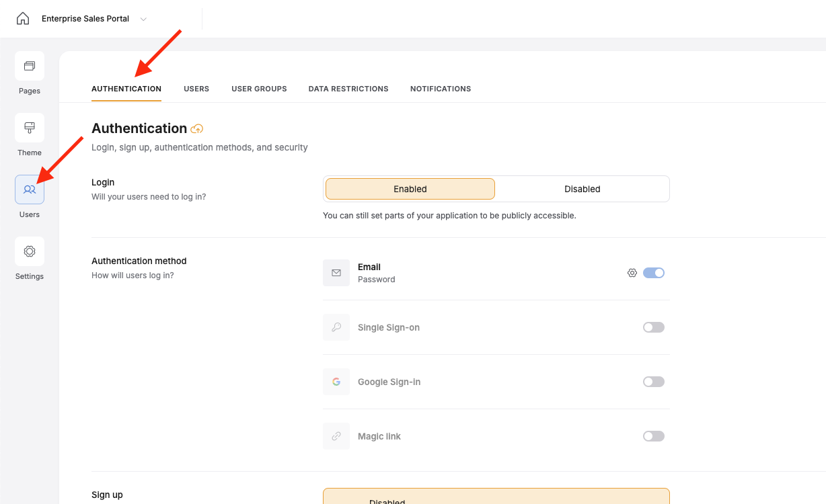Select the Users icon in the sidebar
Image resolution: width=826 pixels, height=504 pixels.
pos(29,190)
